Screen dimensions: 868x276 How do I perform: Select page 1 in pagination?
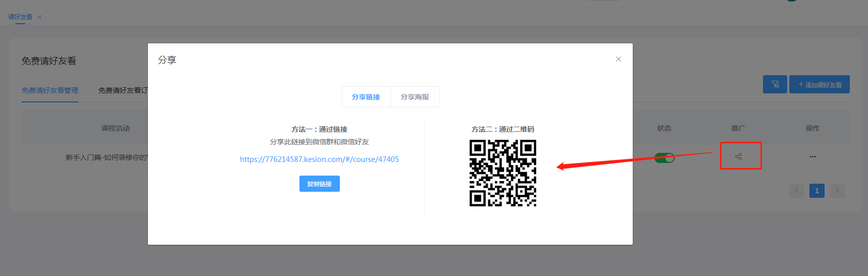817,191
